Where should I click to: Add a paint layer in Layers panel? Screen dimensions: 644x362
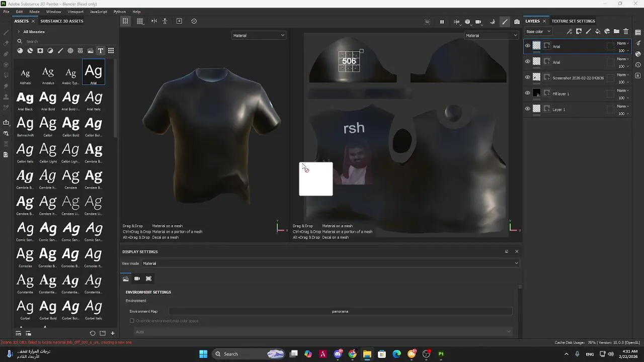[588, 32]
